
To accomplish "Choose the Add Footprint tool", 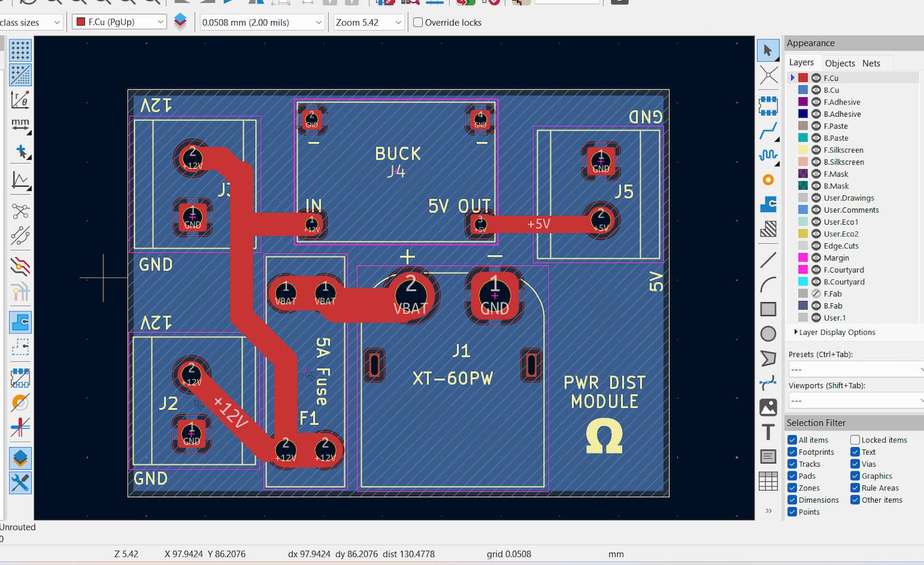I will pyautogui.click(x=768, y=107).
